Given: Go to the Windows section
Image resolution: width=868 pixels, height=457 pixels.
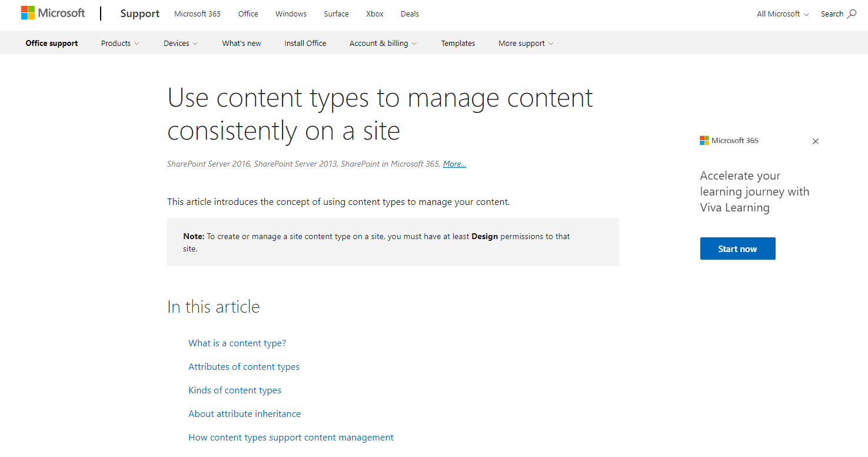Looking at the screenshot, I should pyautogui.click(x=291, y=13).
